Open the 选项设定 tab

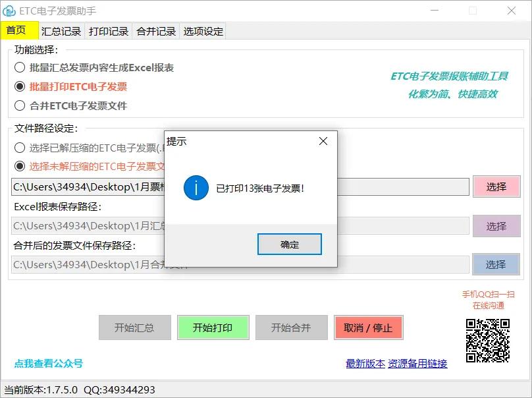(203, 31)
